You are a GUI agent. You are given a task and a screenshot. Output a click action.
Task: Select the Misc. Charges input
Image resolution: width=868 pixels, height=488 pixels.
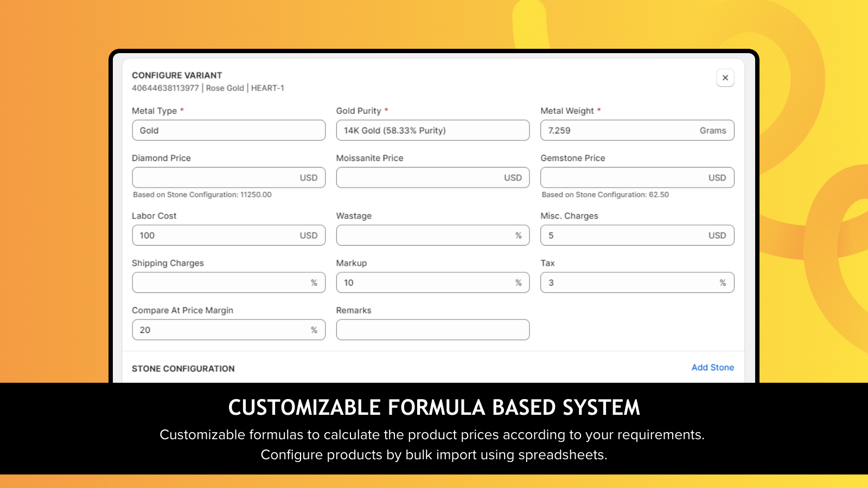point(624,235)
